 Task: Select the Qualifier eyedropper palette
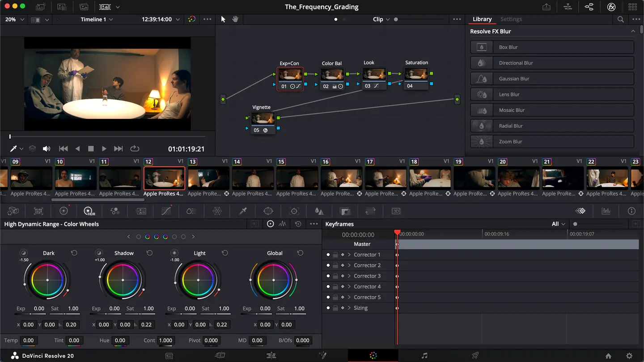coord(243,211)
